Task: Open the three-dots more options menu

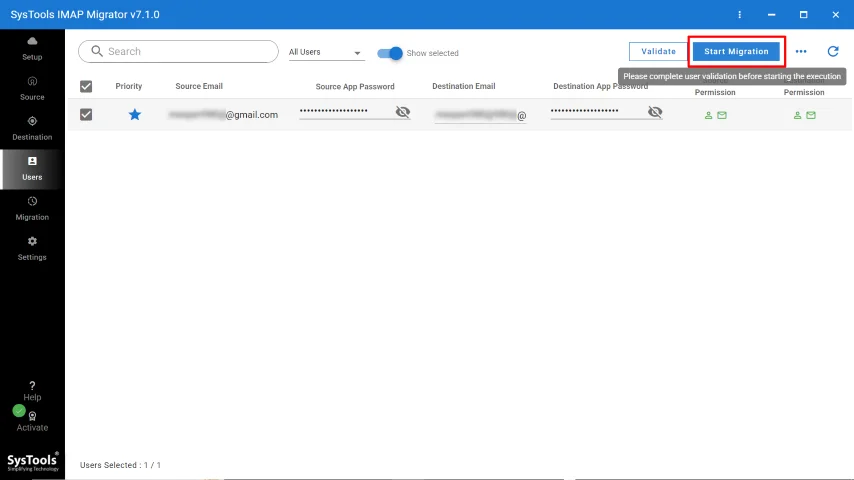Action: (801, 51)
